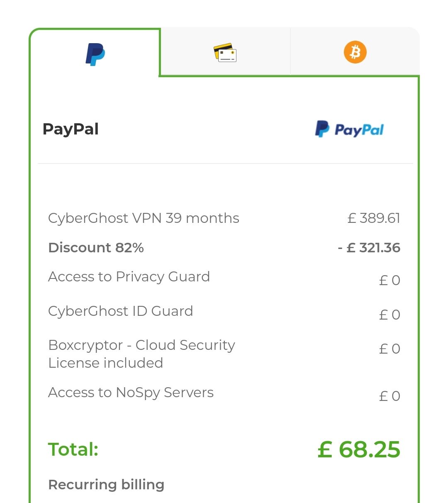
Task: Click the Access to NoSpy Servers item
Action: (131, 393)
